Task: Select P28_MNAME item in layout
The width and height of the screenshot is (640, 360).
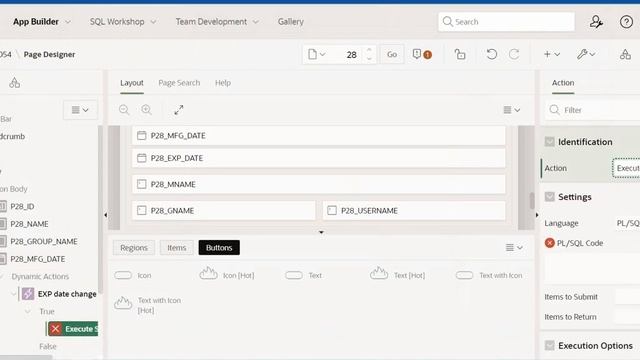Action: pyautogui.click(x=318, y=184)
